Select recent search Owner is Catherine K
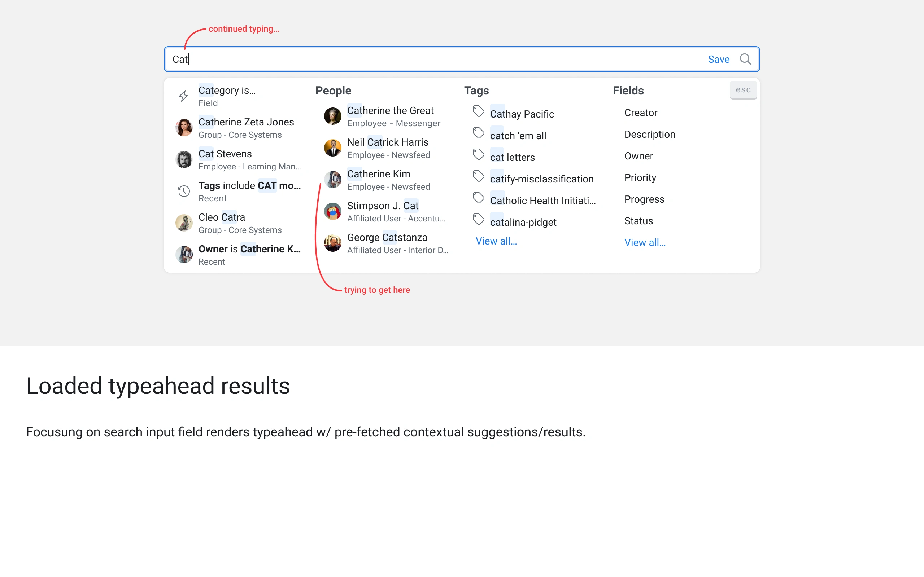The height and width of the screenshot is (577, 924). [249, 249]
